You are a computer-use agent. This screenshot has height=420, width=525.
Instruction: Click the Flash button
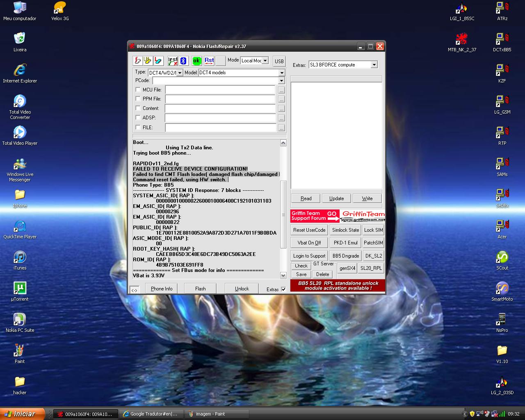click(201, 288)
